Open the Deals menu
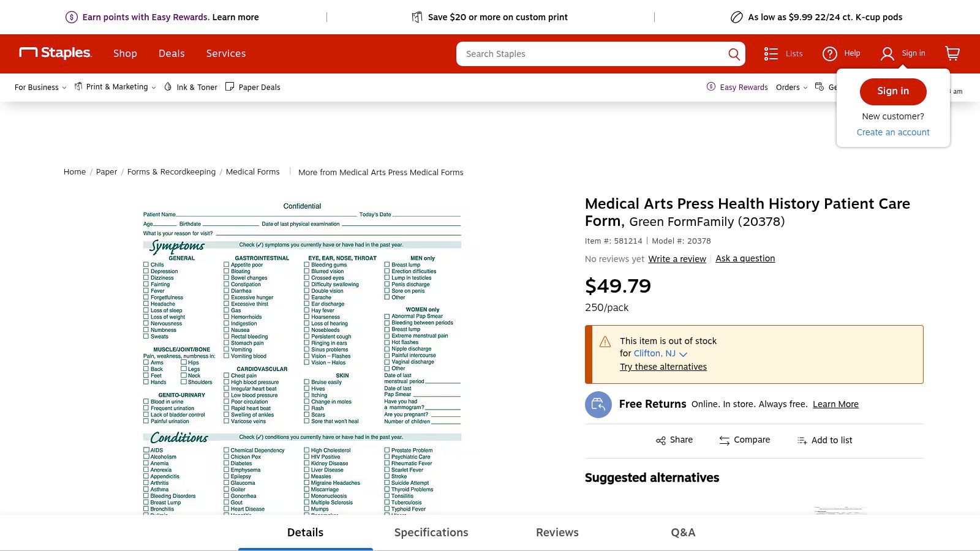Viewport: 980px width, 551px height. 171,54
